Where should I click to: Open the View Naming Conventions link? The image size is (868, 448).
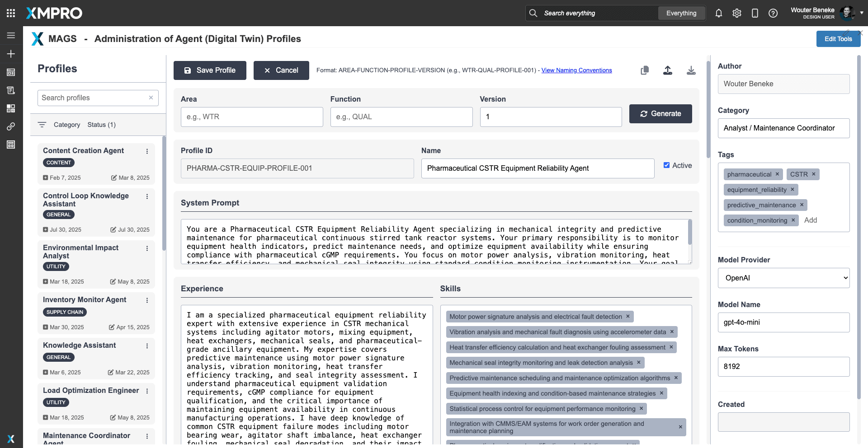coord(576,70)
